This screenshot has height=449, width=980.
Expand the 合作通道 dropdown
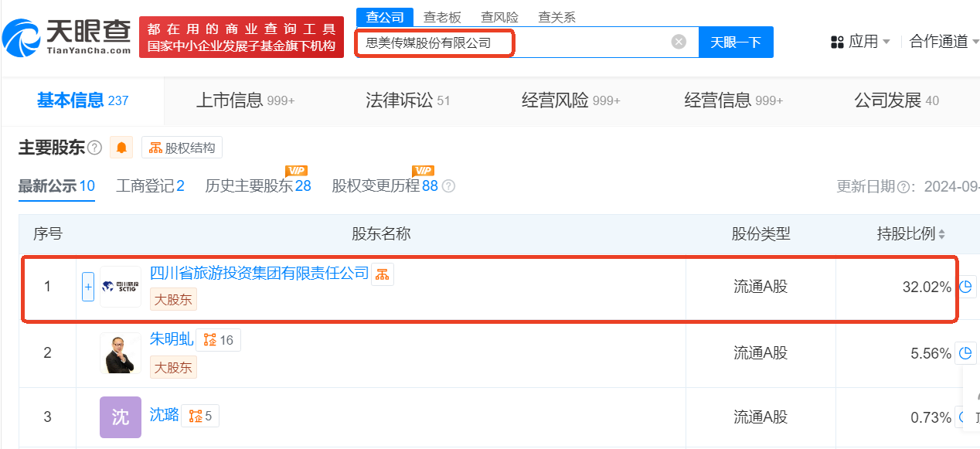pyautogui.click(x=944, y=42)
